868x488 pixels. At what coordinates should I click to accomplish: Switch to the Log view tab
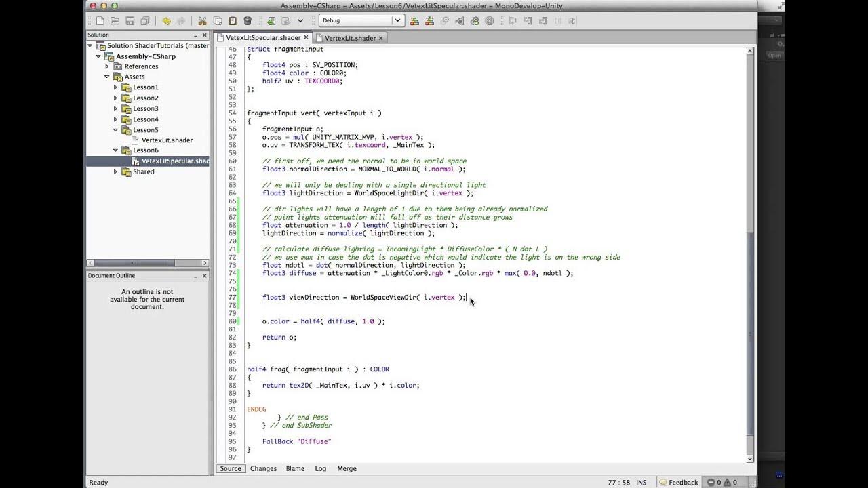(321, 468)
